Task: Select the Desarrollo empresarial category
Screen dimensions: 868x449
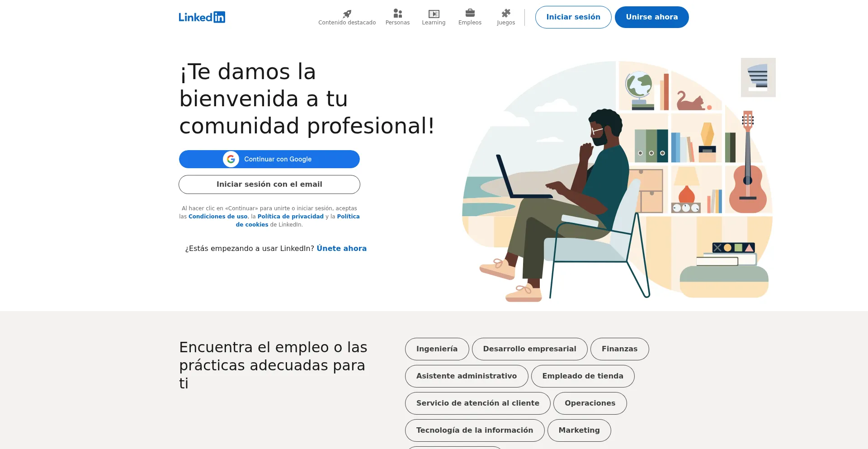Action: [x=529, y=349]
